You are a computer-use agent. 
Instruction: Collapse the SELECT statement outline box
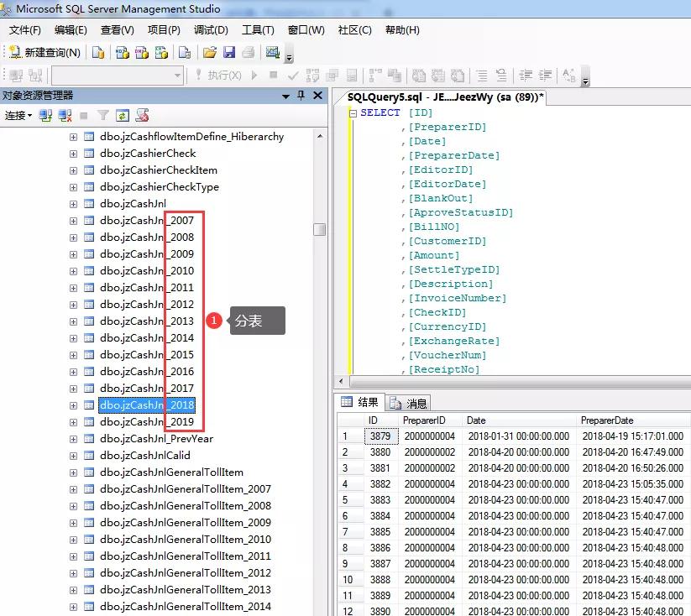click(353, 113)
